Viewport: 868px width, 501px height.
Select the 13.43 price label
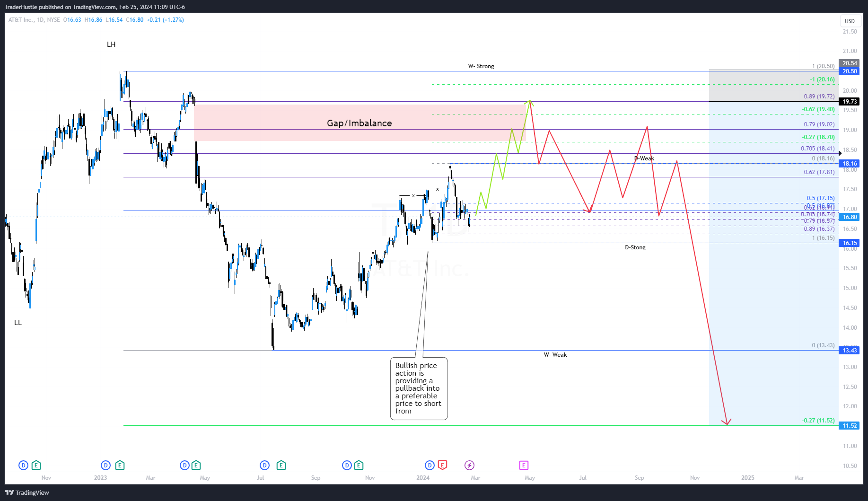(x=850, y=351)
